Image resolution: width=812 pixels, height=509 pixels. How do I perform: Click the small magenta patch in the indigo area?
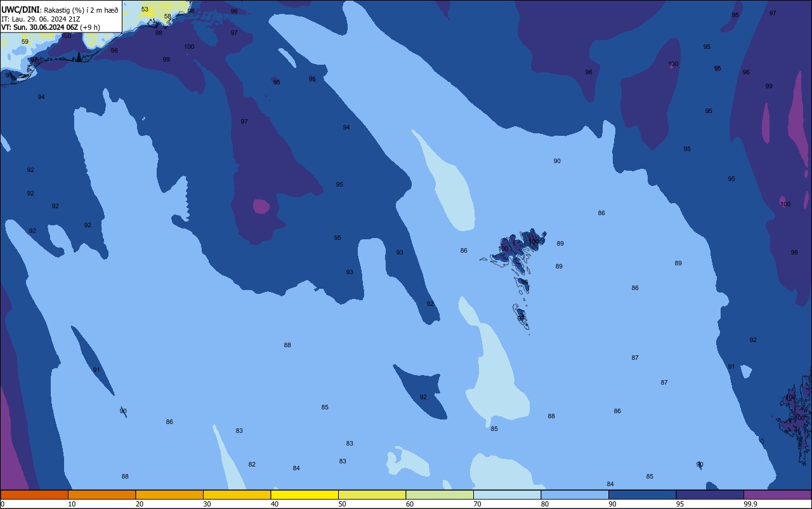coord(261,206)
